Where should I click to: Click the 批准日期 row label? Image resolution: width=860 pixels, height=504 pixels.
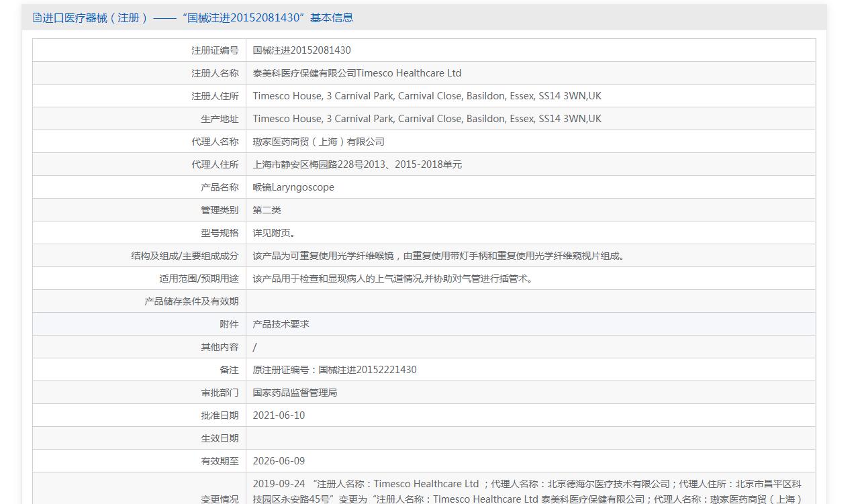pos(220,415)
